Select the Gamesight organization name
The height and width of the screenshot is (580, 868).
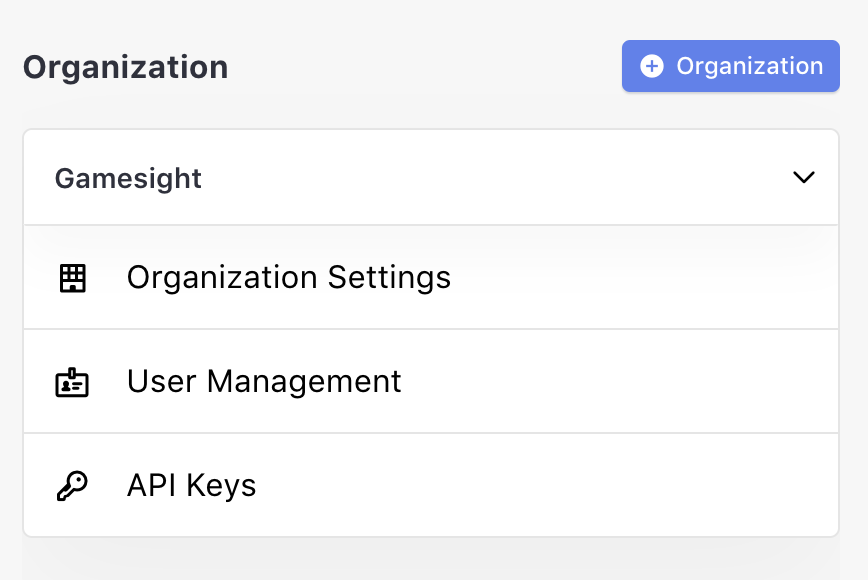click(x=128, y=178)
